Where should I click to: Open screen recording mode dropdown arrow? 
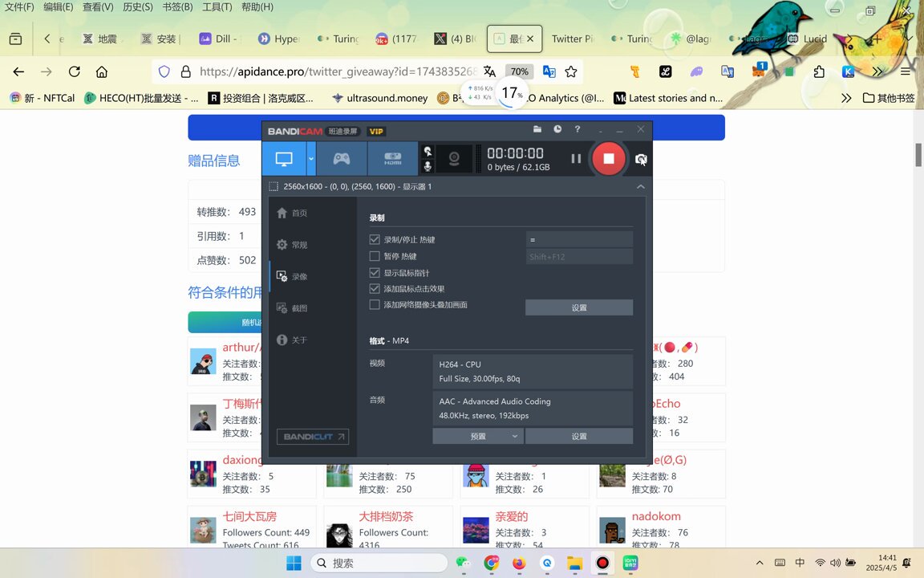[x=311, y=159]
